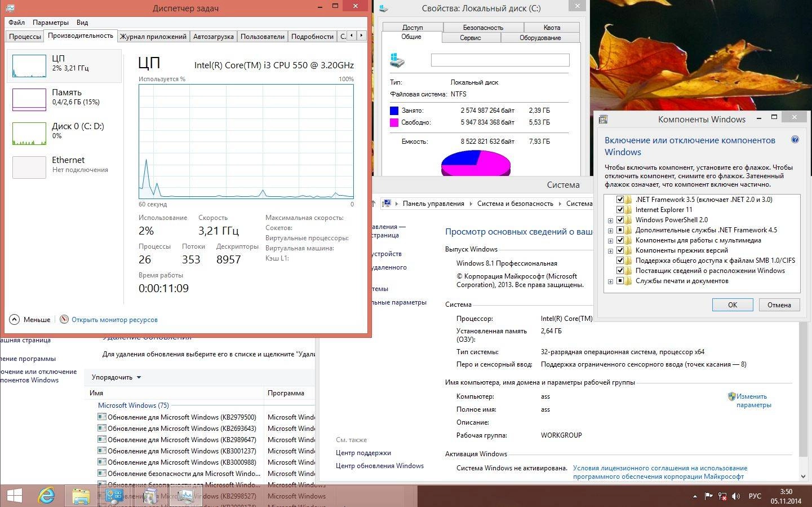812x507 pixels.
Task: Click the РУС language indicator
Action: click(755, 496)
